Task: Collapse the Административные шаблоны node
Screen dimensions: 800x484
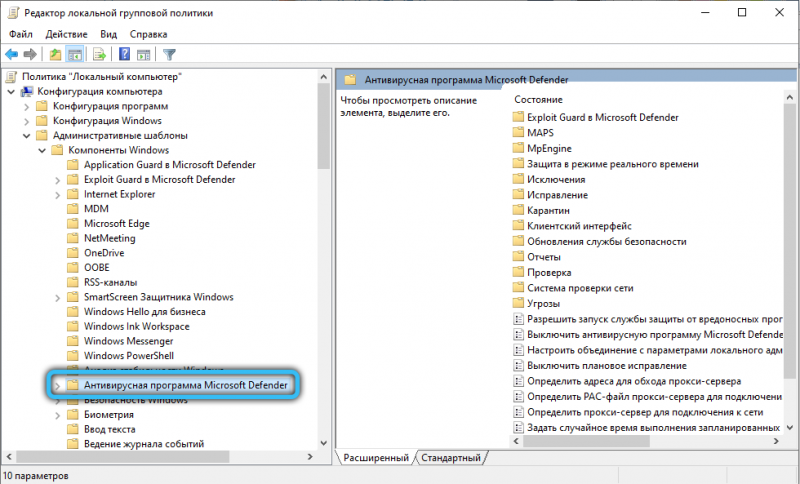Action: (x=27, y=136)
